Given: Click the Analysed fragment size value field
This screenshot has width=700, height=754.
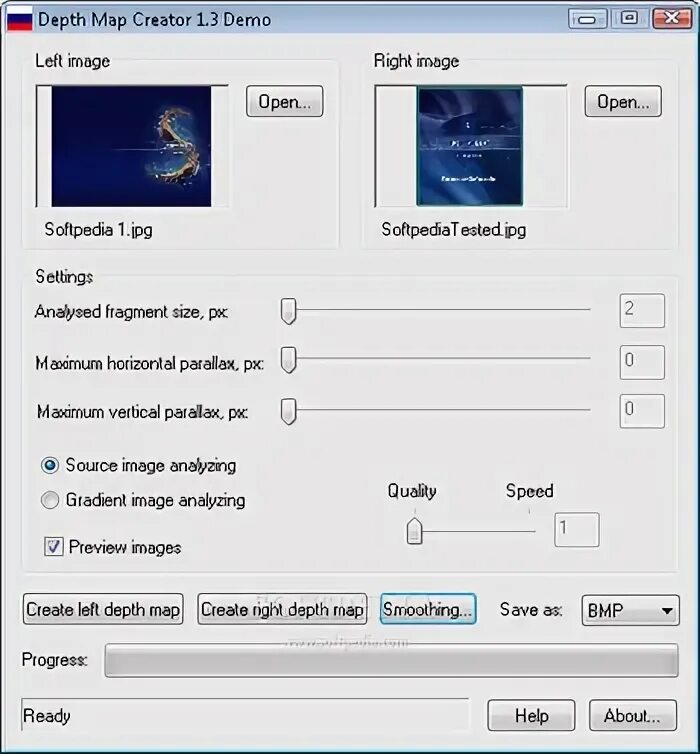Looking at the screenshot, I should point(642,311).
